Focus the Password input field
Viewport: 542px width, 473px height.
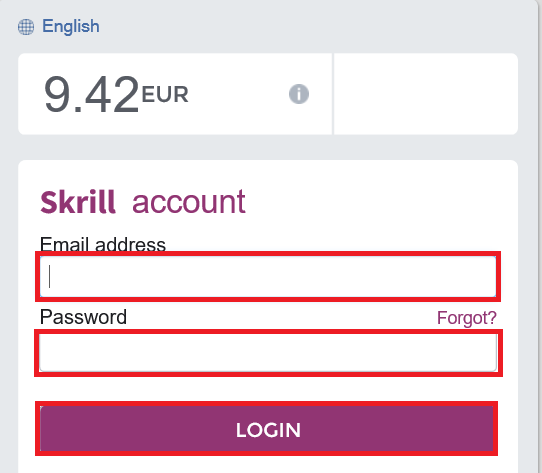[x=268, y=353]
